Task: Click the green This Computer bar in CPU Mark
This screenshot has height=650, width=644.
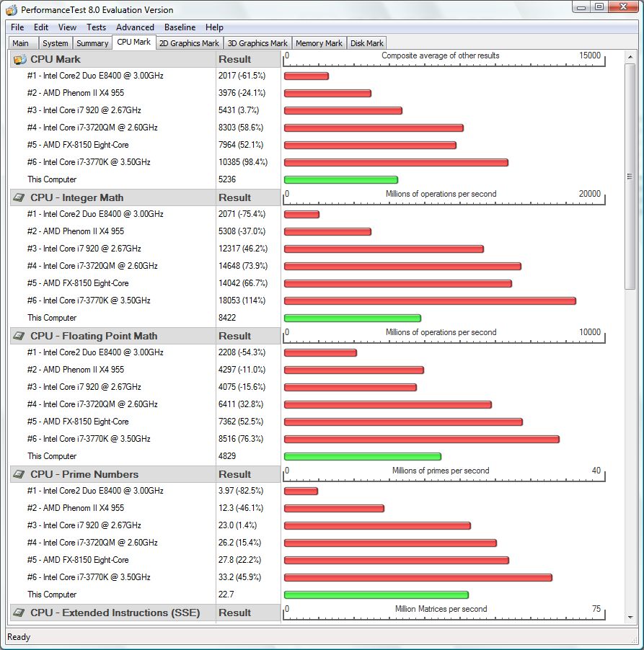Action: 341,180
